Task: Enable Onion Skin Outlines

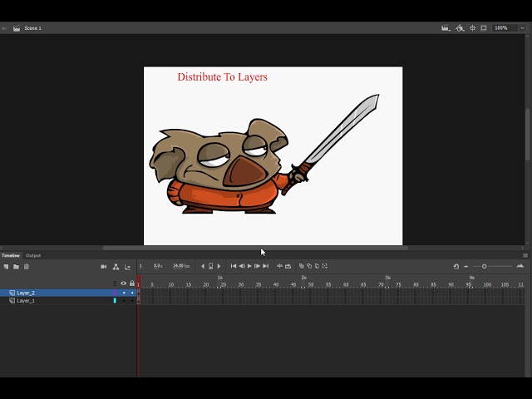Action: pos(309,266)
